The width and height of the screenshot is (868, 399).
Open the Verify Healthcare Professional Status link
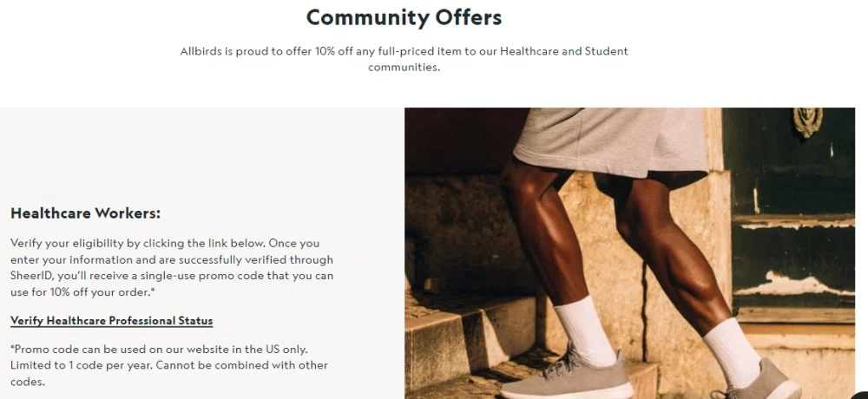pos(111,321)
